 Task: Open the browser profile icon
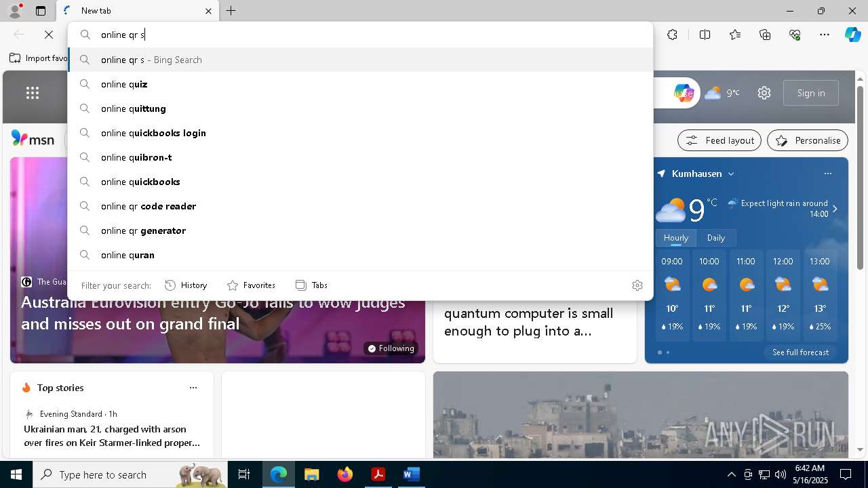point(15,11)
